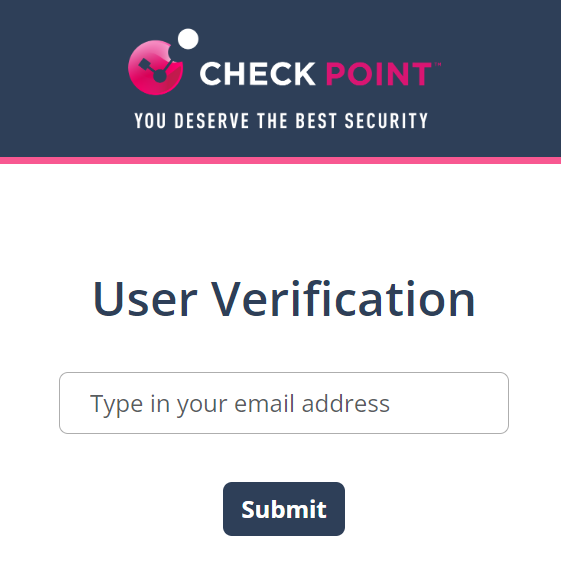Image resolution: width=561 pixels, height=565 pixels.
Task: Click the word 'email' in the placeholder
Action: 264,403
